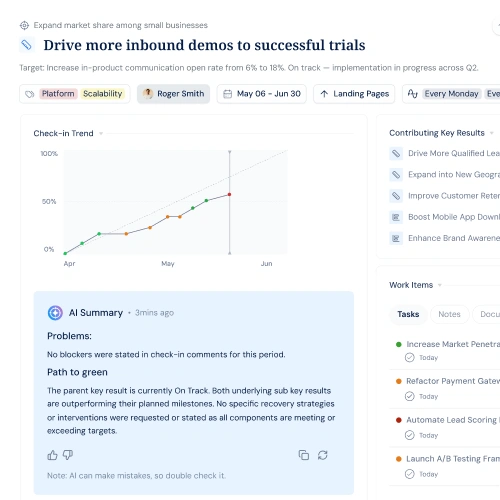Open the Roger Smith owner chip
Viewport: 500px width, 500px height.
(173, 94)
